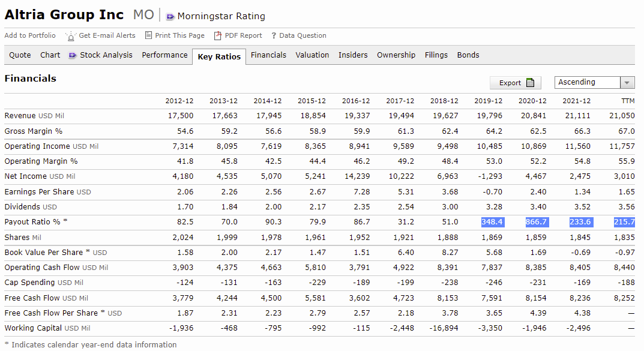Open the Valuation tab
644x351 pixels.
[312, 55]
